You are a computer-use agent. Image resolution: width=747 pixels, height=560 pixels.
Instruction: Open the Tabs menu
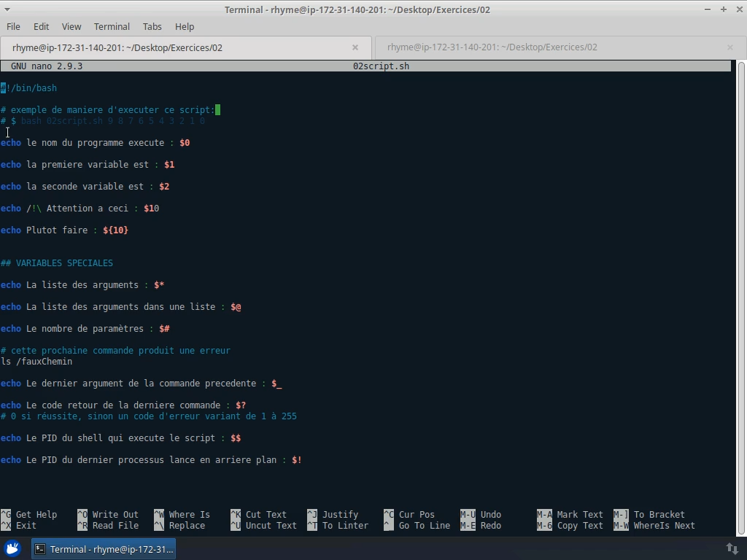(x=152, y=27)
